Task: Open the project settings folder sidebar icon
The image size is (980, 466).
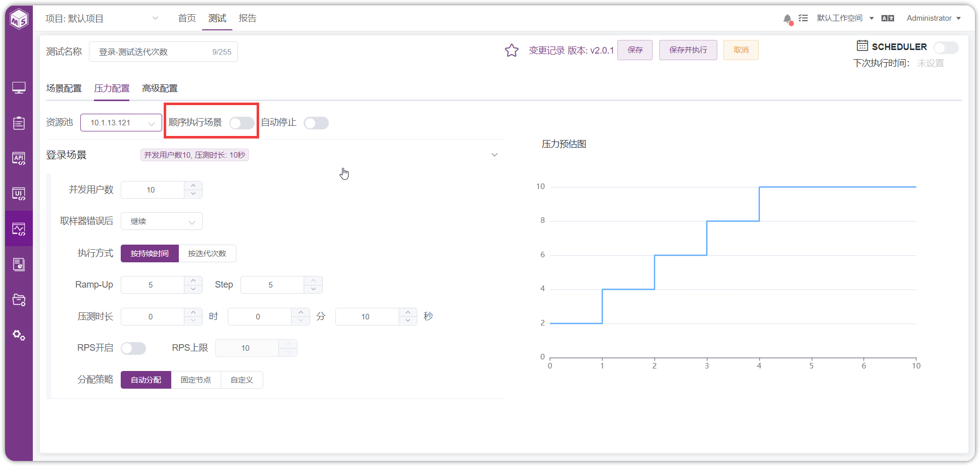Action: point(19,300)
